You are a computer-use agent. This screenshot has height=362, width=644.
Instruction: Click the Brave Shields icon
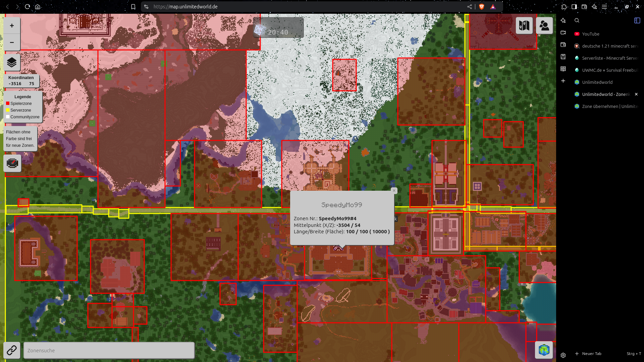pos(482,7)
